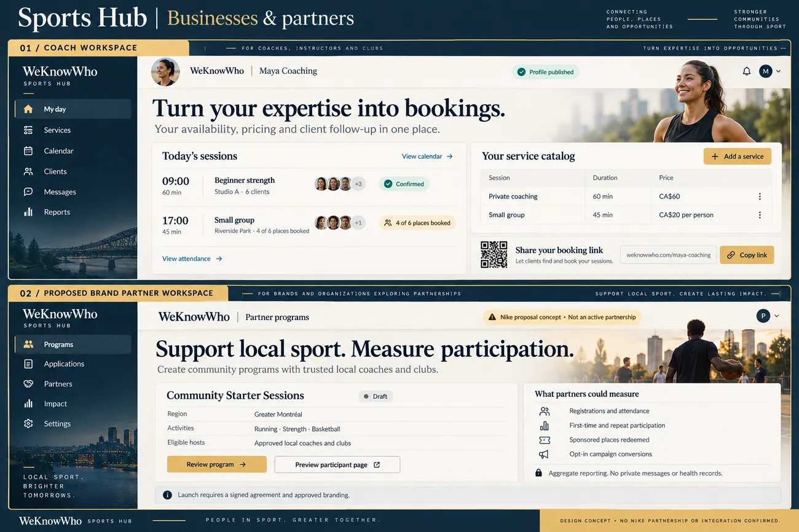The width and height of the screenshot is (799, 532).
Task: Click the weknowwho.com/maya-coaching link field
Action: pos(669,255)
